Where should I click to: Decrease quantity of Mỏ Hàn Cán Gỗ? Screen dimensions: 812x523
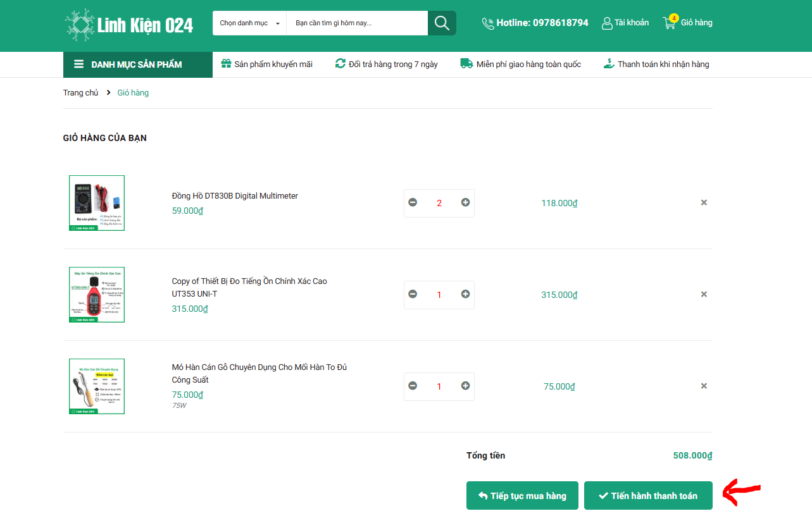coord(413,386)
